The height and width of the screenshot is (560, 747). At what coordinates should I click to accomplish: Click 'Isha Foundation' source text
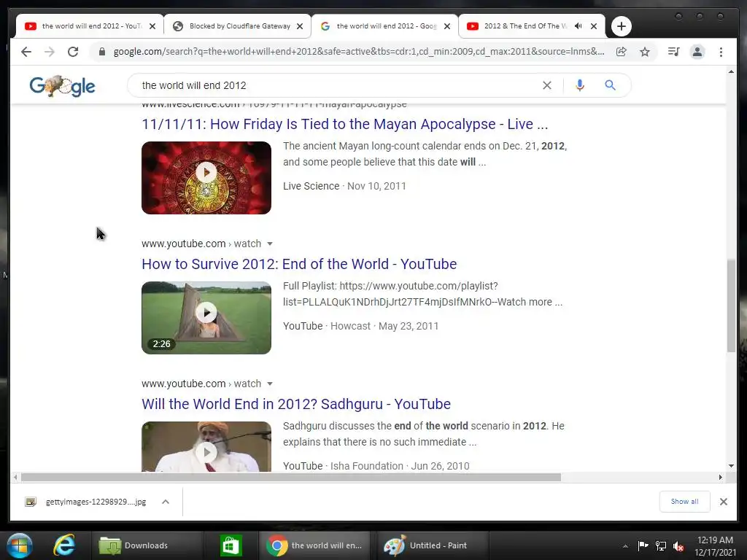(x=367, y=466)
